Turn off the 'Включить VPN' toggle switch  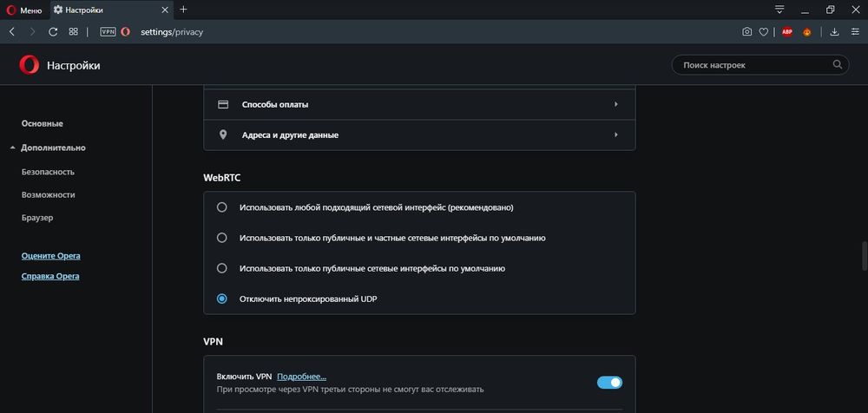point(609,382)
